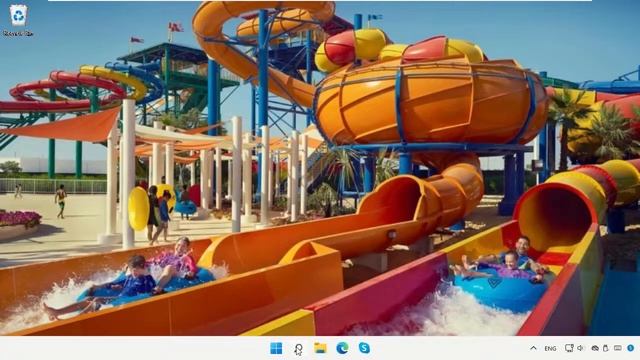Open the network status tray icon

(569, 348)
